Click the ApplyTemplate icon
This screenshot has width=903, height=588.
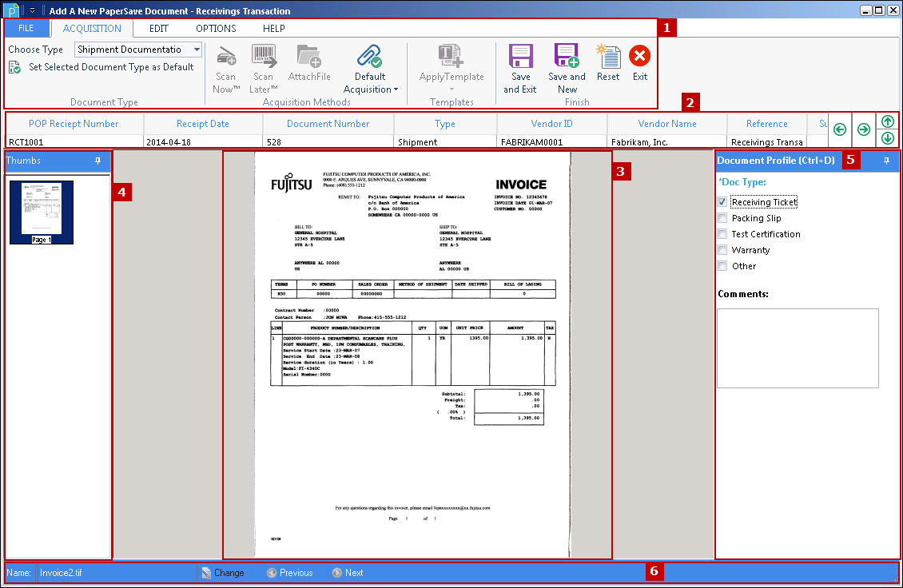pos(451,56)
